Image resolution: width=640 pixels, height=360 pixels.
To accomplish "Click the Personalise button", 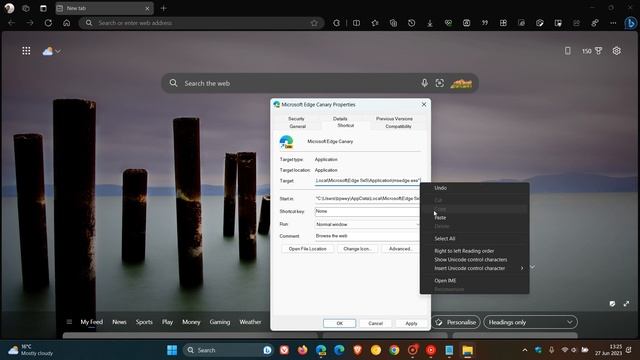I will coord(456,322).
